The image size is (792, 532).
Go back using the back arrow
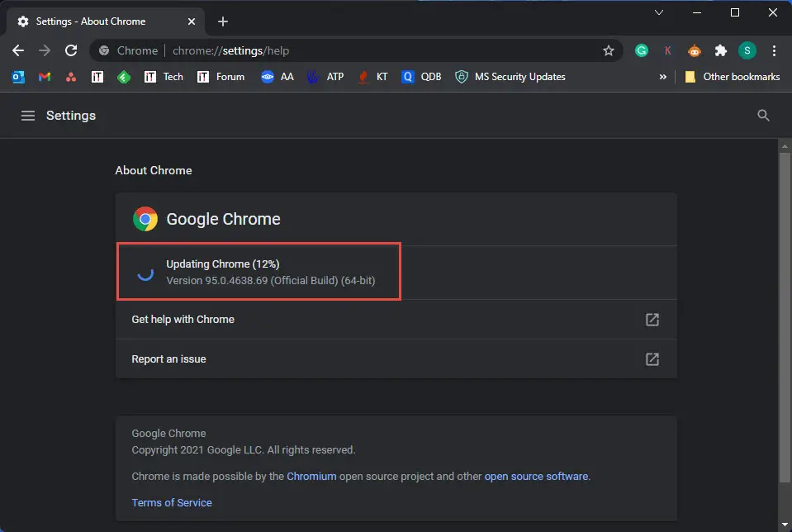[x=18, y=50]
